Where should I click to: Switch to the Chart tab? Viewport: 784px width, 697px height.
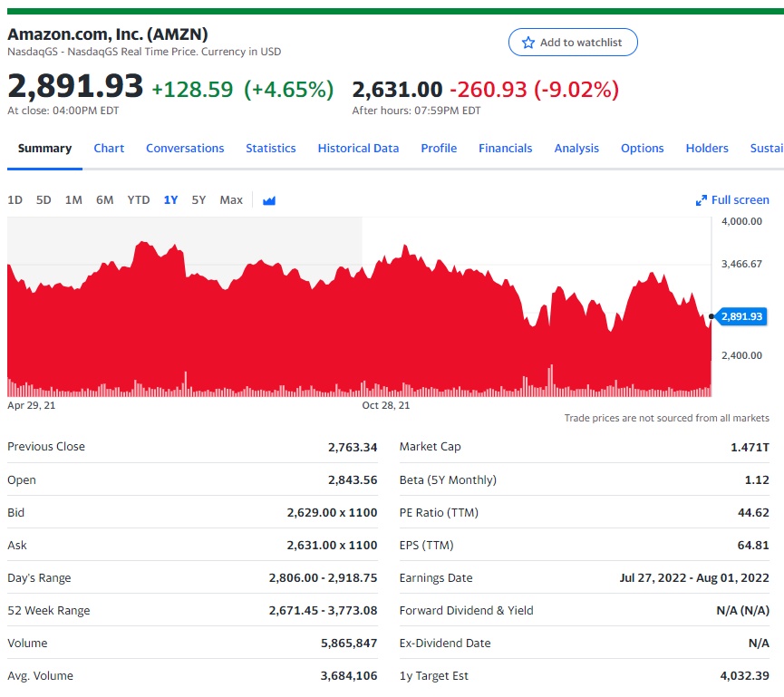click(x=109, y=149)
